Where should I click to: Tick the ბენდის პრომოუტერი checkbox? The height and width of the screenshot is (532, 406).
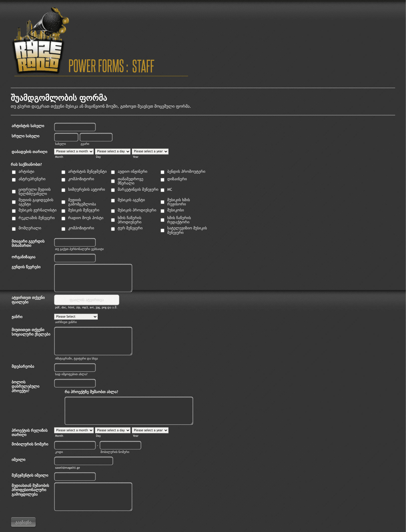(162, 172)
